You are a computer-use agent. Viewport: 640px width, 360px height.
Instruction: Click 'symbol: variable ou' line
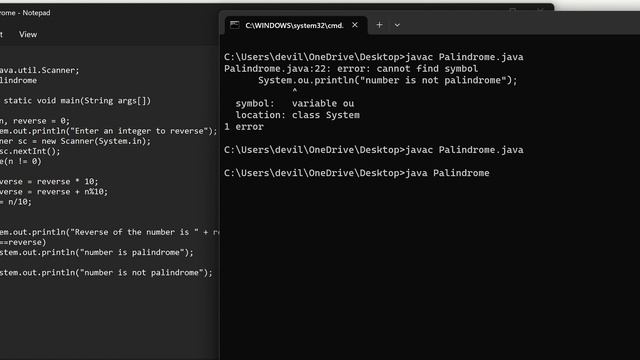[x=295, y=104]
